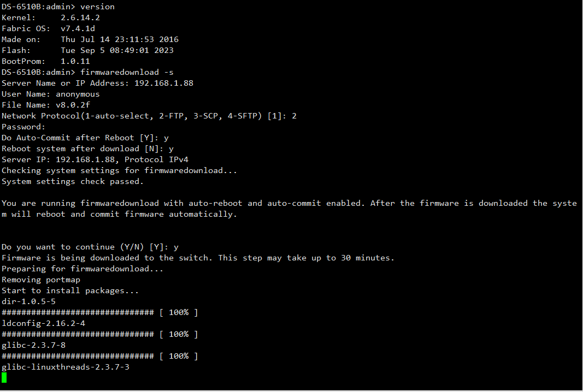
Task: Click the 'Password:' prompt line
Action: click(23, 127)
